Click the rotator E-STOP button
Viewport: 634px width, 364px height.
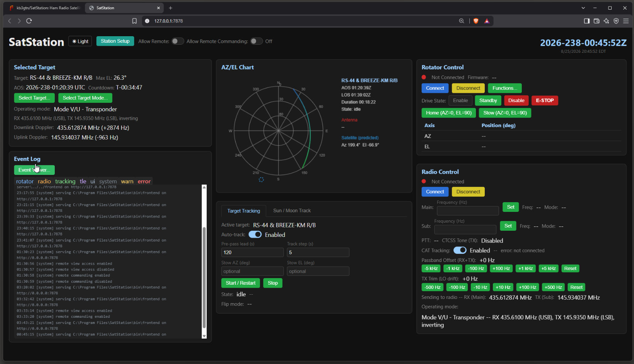click(545, 101)
